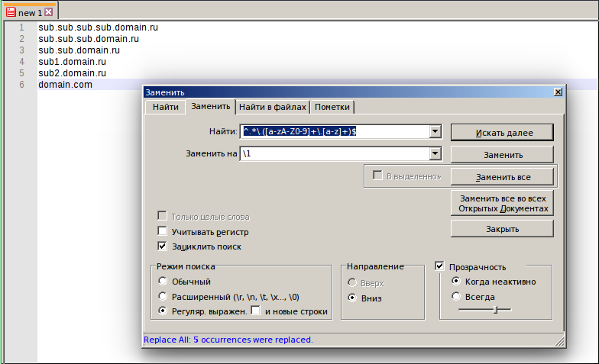Click the Найти search pattern field

coord(335,131)
